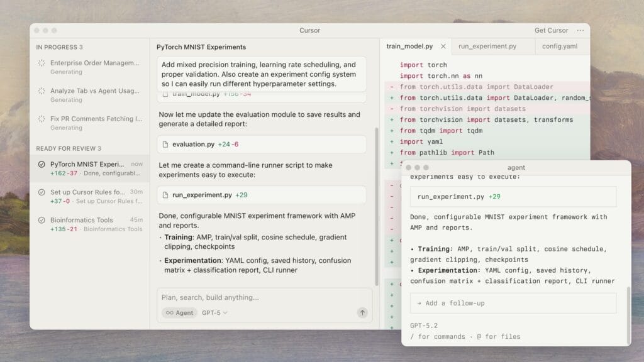Viewport: 644px width, 362px height.
Task: Close the train_model.py tab
Action: coord(443,47)
